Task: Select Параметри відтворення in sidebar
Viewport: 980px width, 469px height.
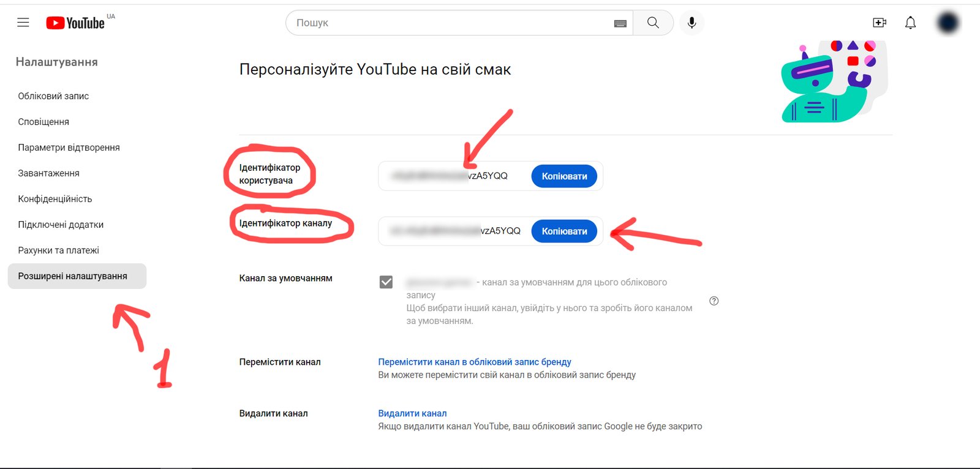Action: click(69, 148)
